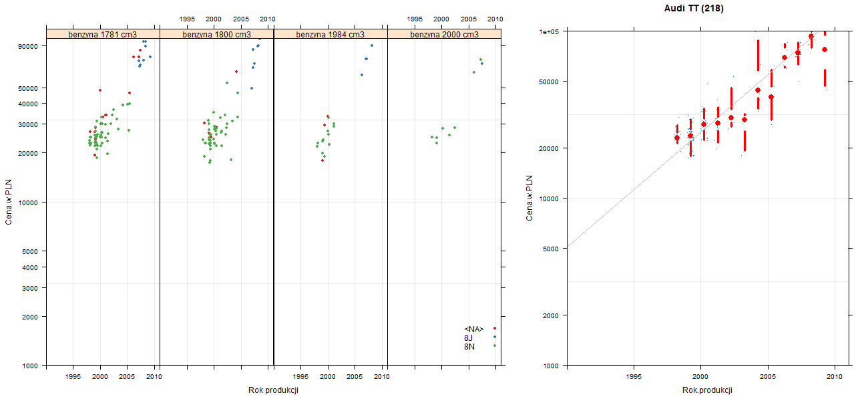
Task: Click year 2000 below the 1984 cm3 panel
Action: [328, 377]
